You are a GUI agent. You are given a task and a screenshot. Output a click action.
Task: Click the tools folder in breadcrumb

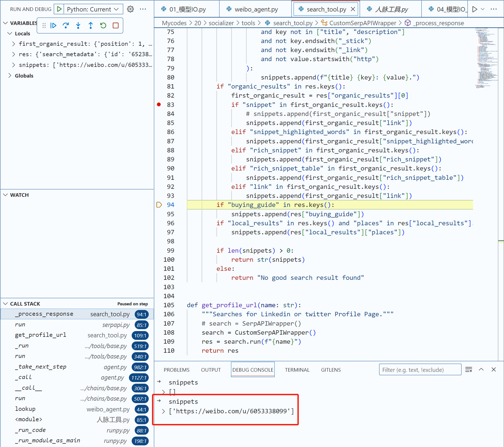[x=248, y=23]
